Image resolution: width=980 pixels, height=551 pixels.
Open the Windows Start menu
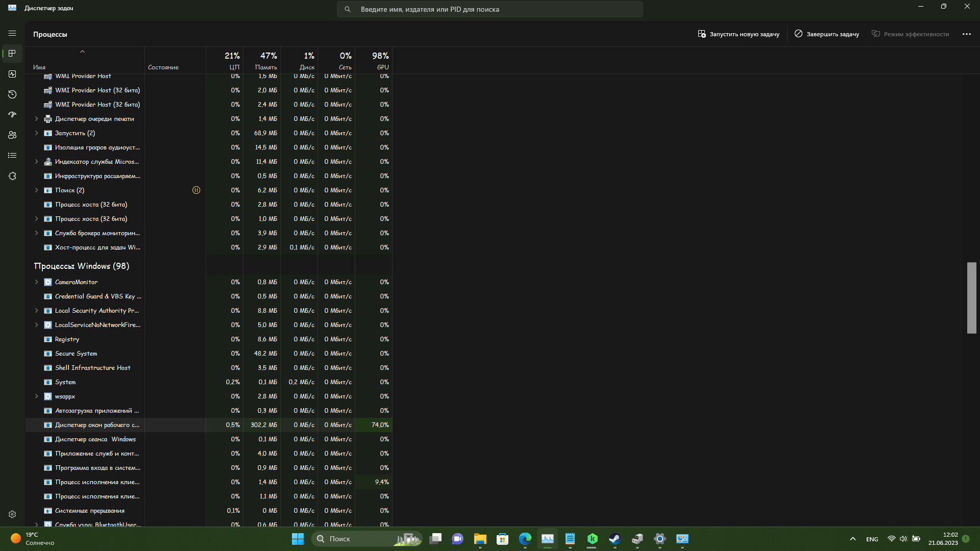tap(298, 539)
